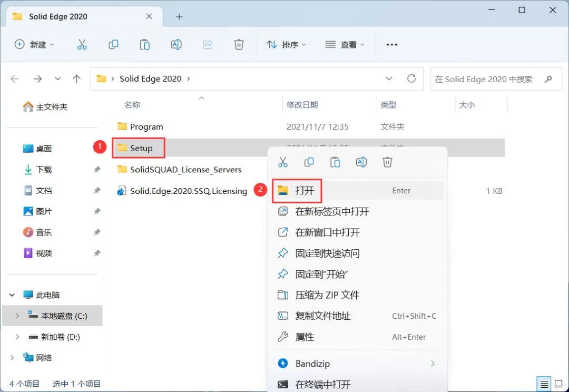Open the 新建 dropdown menu
The image size is (569, 392).
coord(34,45)
